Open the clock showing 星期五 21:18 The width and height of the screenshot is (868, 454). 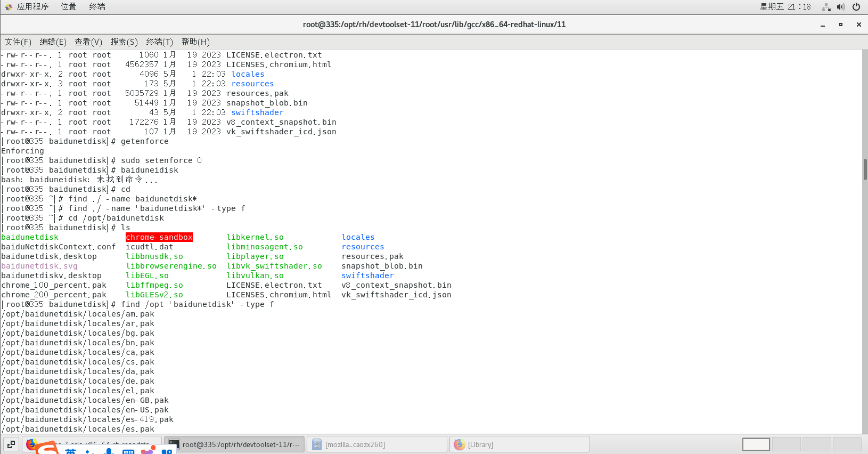pyautogui.click(x=785, y=7)
